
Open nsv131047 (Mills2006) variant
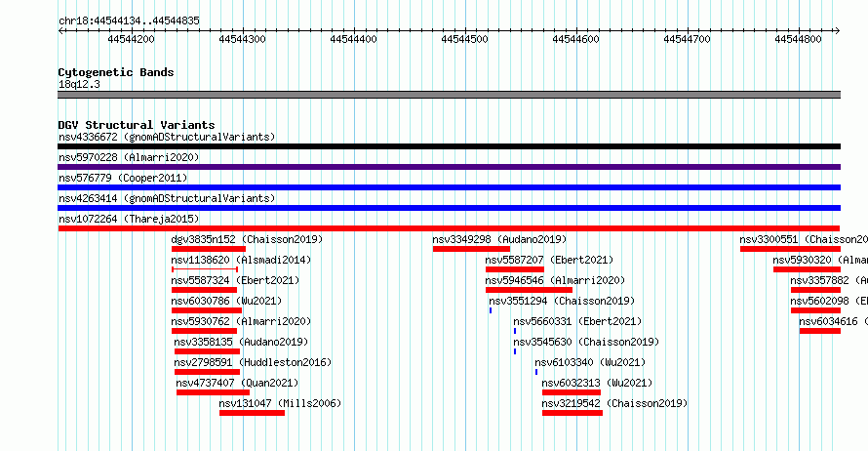coord(280,403)
